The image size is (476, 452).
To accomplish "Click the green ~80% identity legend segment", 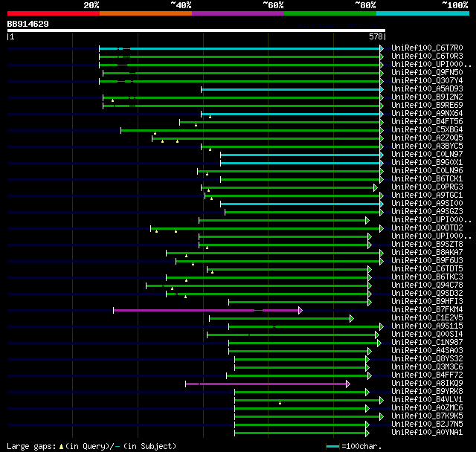I will click(x=330, y=13).
